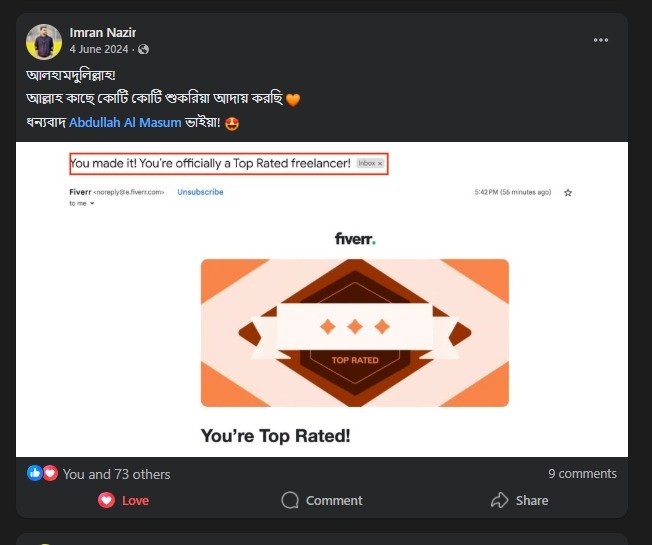Open the 9 comments list
Image resolution: width=652 pixels, height=545 pixels.
582,473
